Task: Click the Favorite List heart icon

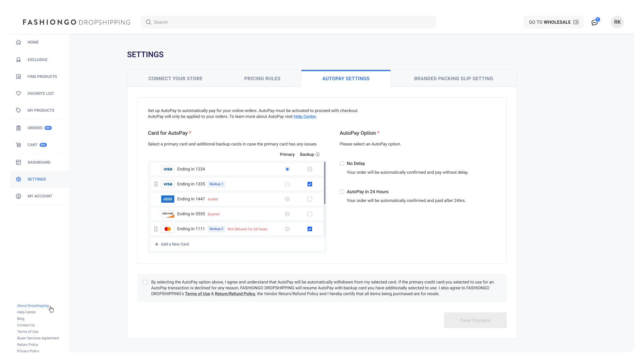Action: [x=19, y=94]
